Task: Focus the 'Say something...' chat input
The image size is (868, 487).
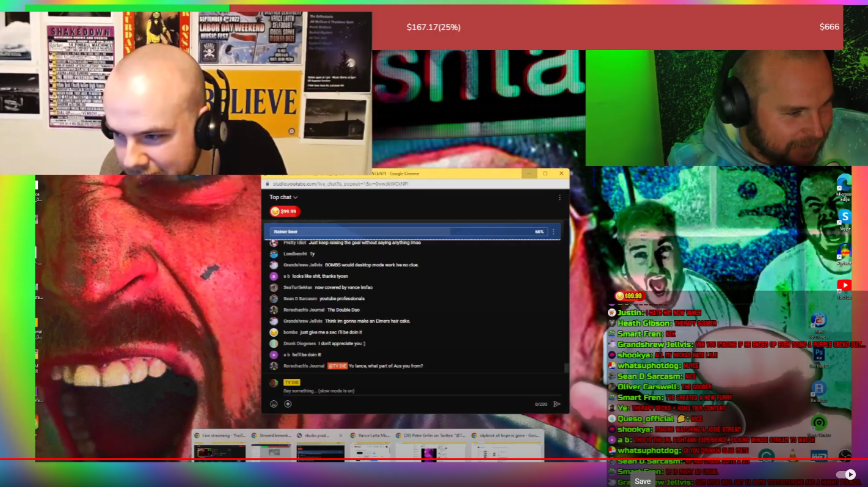Action: click(x=421, y=390)
